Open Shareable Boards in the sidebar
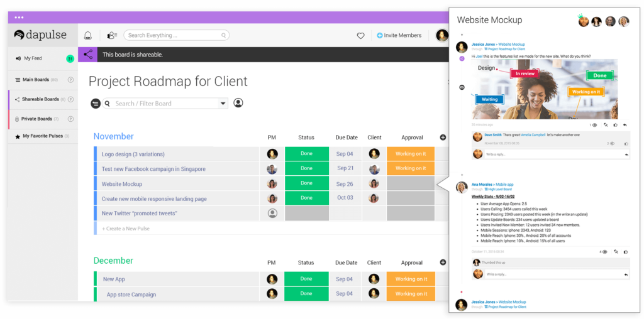Viewport: 644px width, 319px height. click(41, 99)
